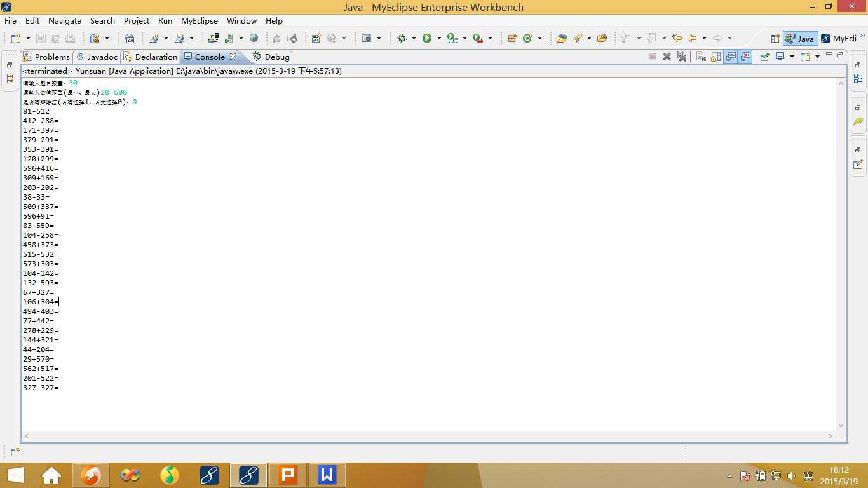Click the Open Perspective icon
868x488 pixels.
tap(775, 39)
